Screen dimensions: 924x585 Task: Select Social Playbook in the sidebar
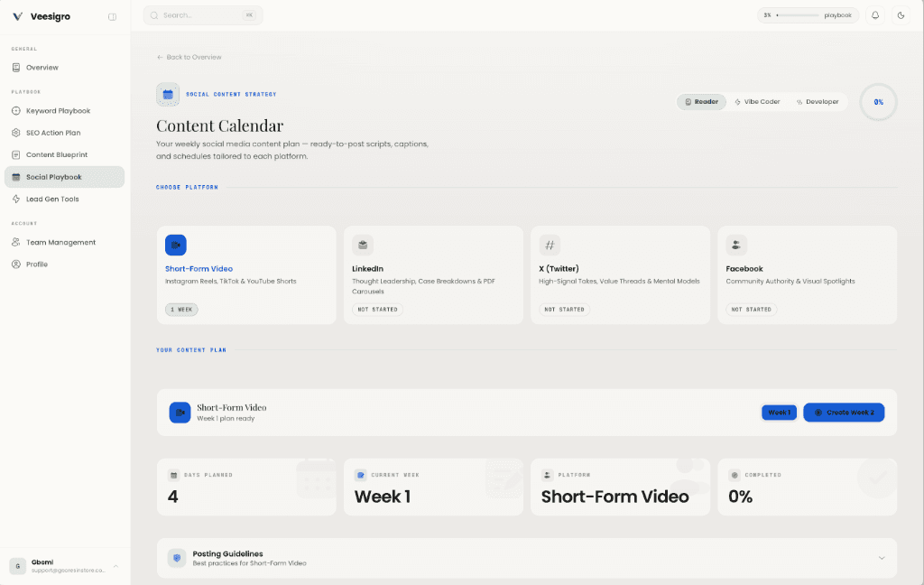click(64, 177)
